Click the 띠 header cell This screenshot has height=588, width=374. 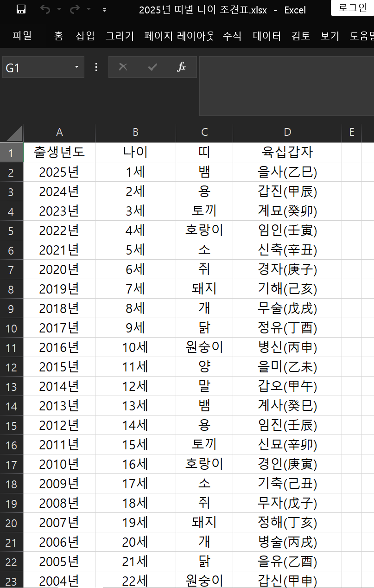pos(204,153)
